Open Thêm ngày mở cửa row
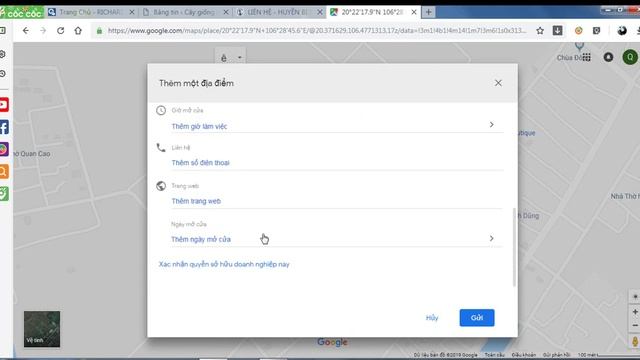Viewport: 640px width, 360px height. 337,239
